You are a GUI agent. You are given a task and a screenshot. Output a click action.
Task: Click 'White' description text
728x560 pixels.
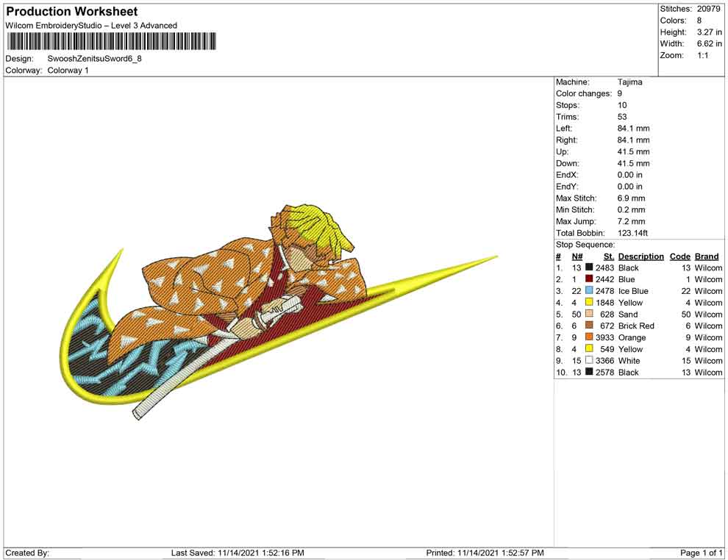point(629,361)
